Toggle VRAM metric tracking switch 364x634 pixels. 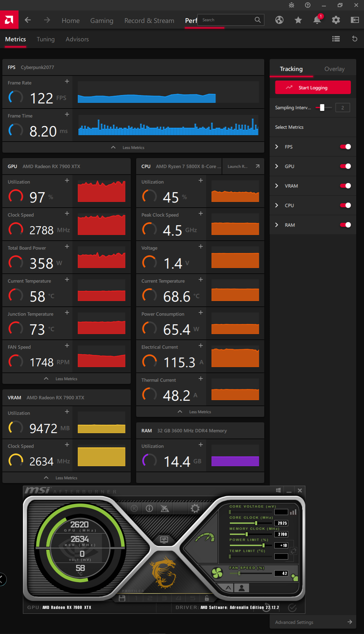point(345,186)
